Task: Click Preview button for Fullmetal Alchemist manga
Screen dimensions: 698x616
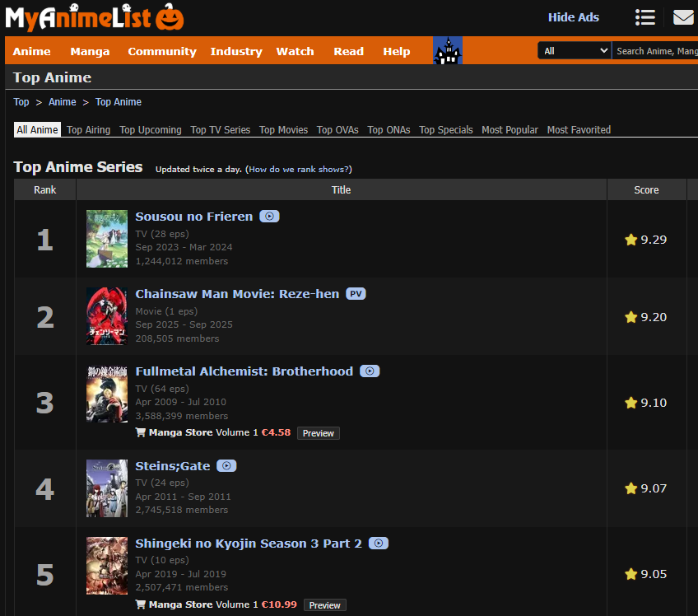Action: (x=319, y=433)
